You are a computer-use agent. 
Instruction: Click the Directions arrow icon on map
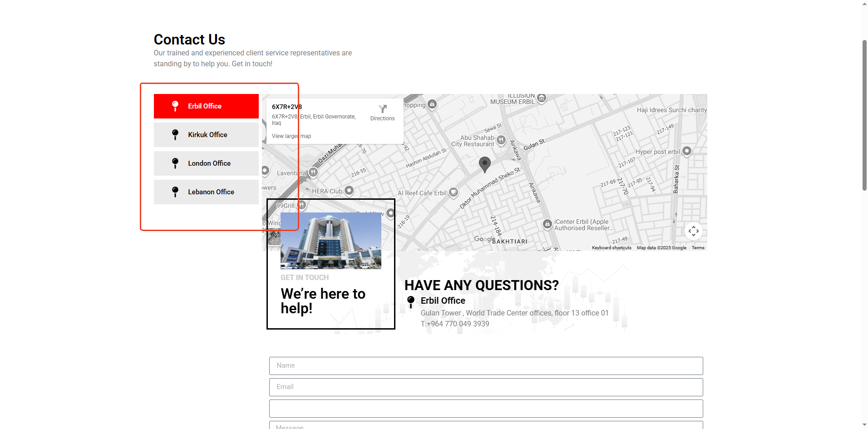(x=382, y=109)
